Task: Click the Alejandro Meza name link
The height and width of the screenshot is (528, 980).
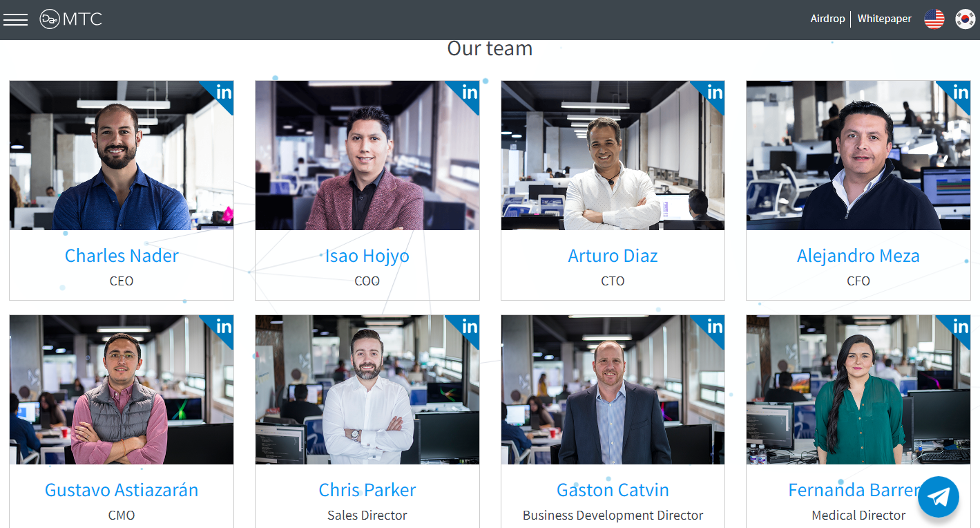Action: click(x=858, y=256)
